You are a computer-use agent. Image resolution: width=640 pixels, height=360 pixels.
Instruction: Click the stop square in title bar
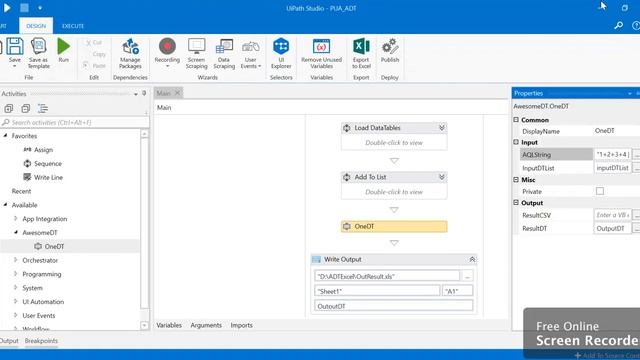24,8
